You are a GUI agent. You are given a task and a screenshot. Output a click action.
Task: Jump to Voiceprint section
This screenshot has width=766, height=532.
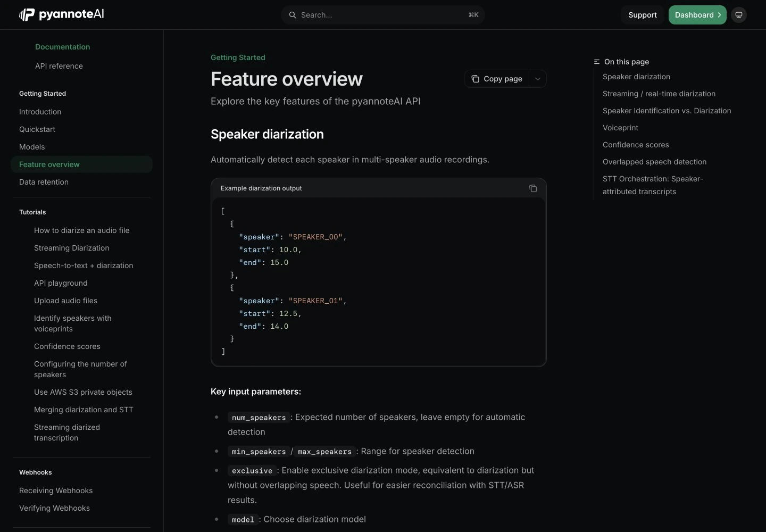(620, 128)
